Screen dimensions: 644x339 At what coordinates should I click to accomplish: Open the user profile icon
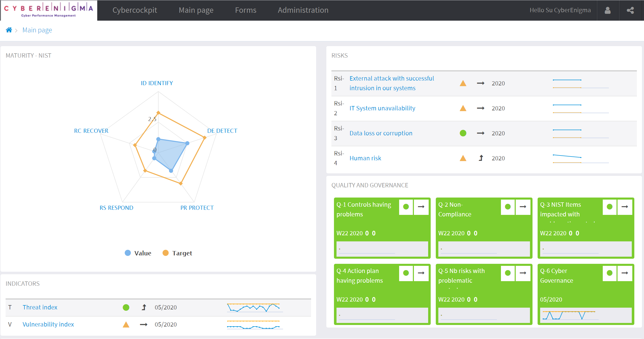pos(608,10)
